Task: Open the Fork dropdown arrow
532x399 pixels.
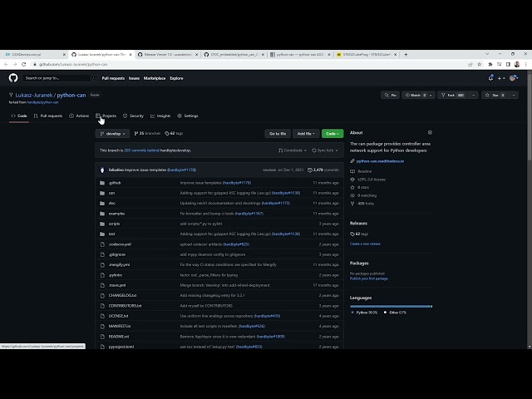Action: (x=474, y=96)
